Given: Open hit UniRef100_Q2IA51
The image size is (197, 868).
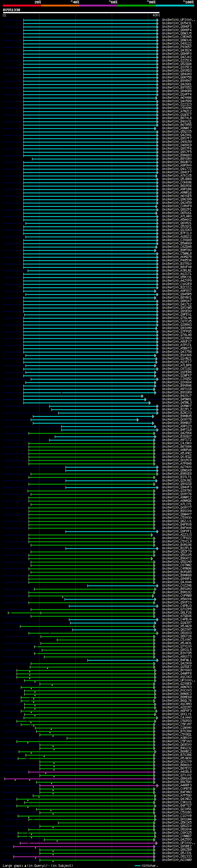Looking at the screenshot, I should (177, 809).
